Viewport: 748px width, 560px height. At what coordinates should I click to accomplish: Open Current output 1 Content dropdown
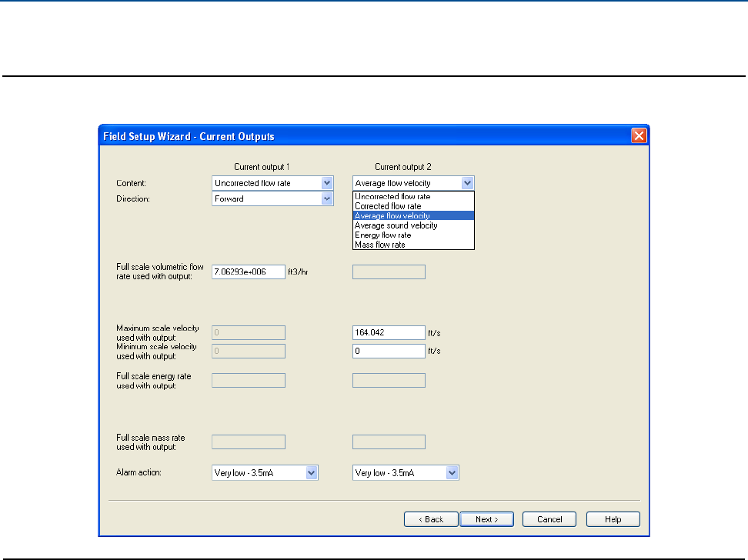coord(326,183)
